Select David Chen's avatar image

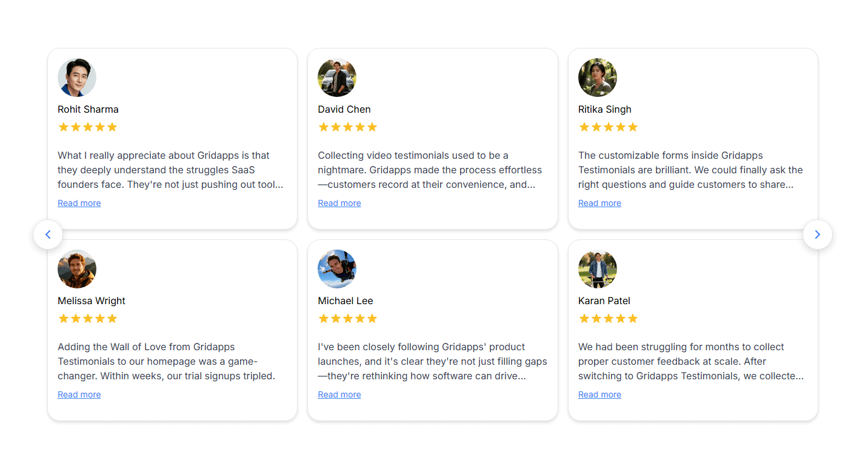pyautogui.click(x=337, y=78)
